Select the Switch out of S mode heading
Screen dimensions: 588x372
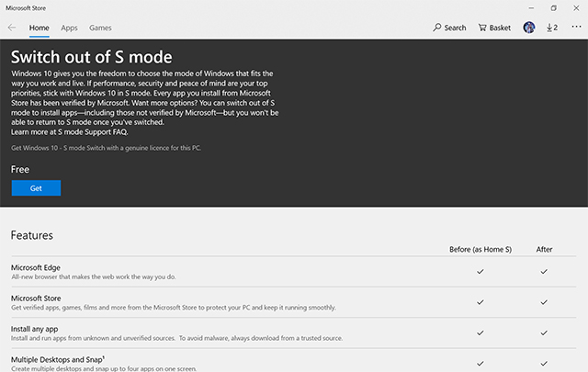(x=92, y=57)
